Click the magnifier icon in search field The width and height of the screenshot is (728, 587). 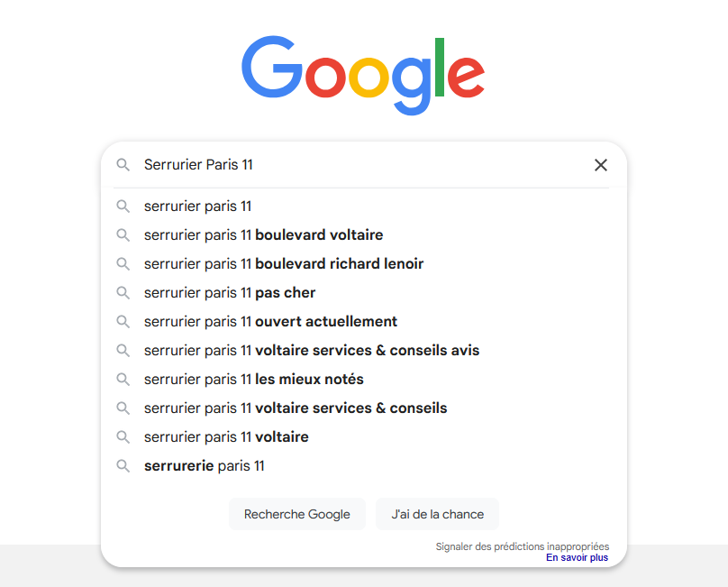tap(123, 165)
